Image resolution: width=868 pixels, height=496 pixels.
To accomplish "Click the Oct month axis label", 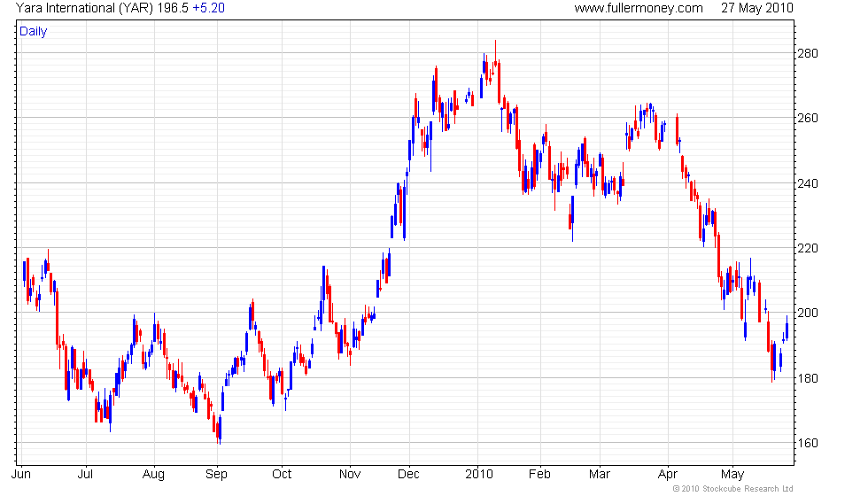I will point(282,475).
